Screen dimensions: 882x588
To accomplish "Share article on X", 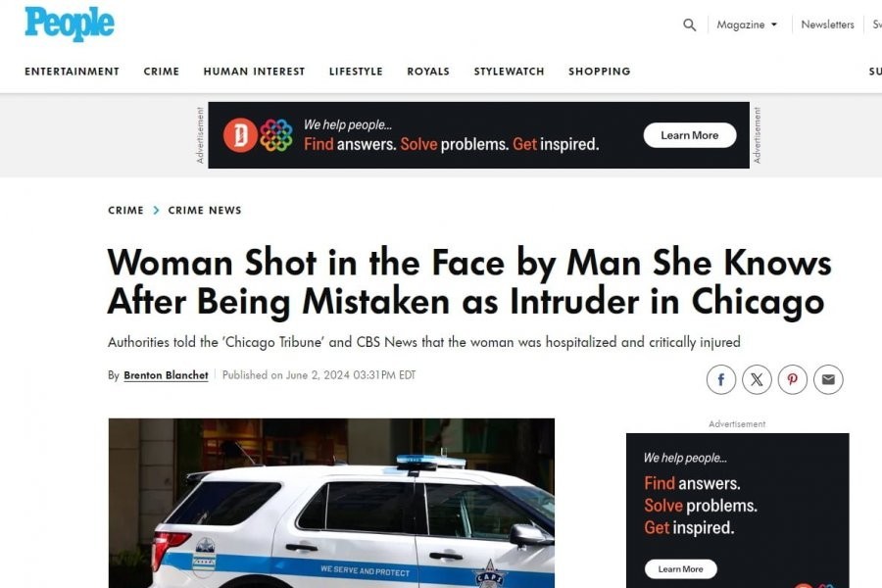I will [757, 380].
